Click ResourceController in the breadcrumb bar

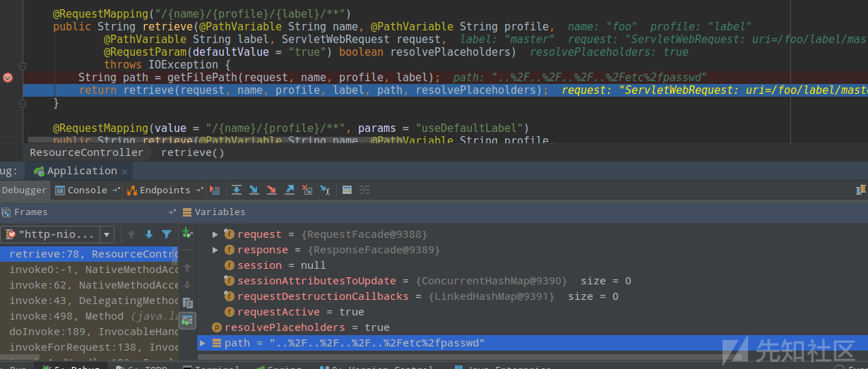tap(86, 152)
